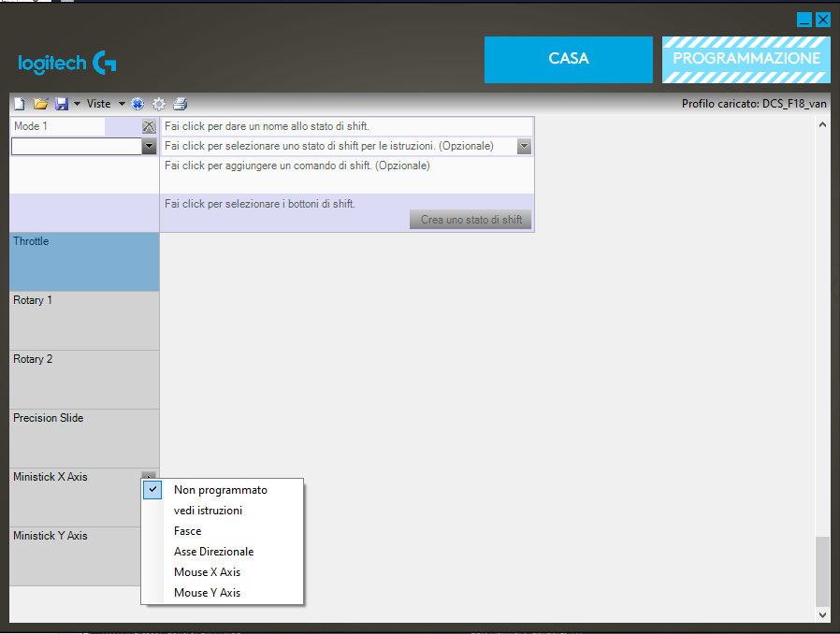The width and height of the screenshot is (840, 634).
Task: Expand the save options arrow beside floppy icon
Action: point(77,104)
